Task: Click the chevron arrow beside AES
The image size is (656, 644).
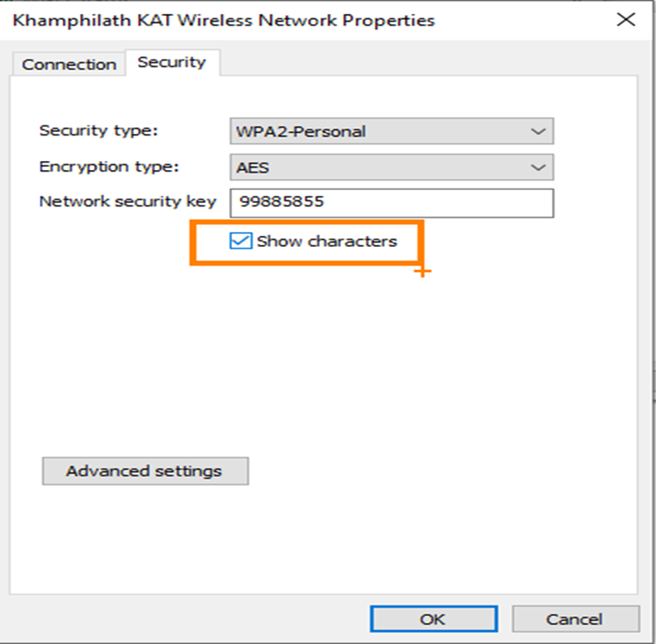Action: click(x=538, y=168)
